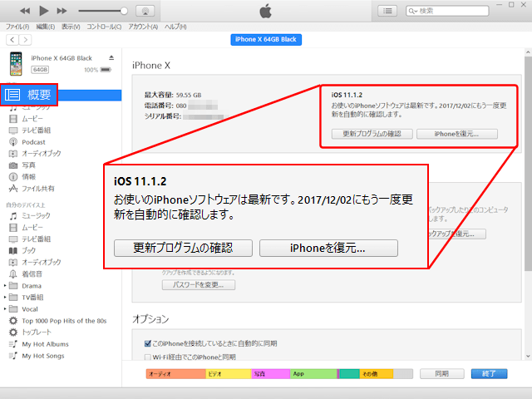Adjust the volume slider knob

[124, 11]
